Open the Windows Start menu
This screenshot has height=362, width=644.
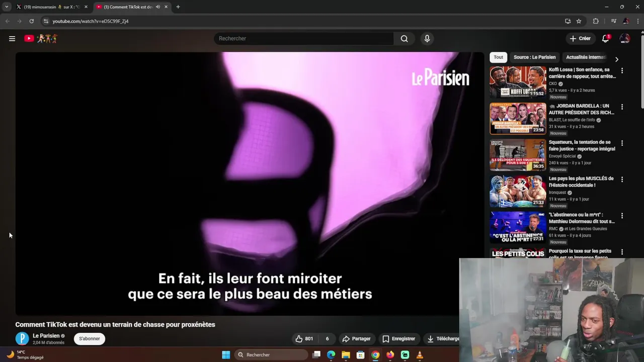click(226, 355)
